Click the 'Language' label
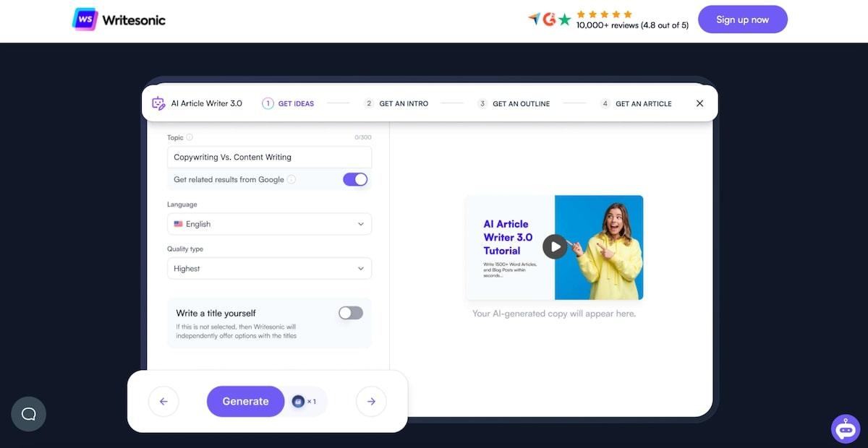Viewport: 868px width, 448px height. click(x=182, y=204)
